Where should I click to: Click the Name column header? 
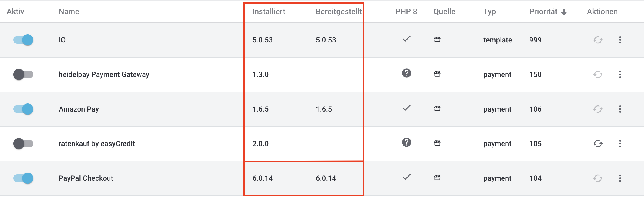[x=69, y=12]
